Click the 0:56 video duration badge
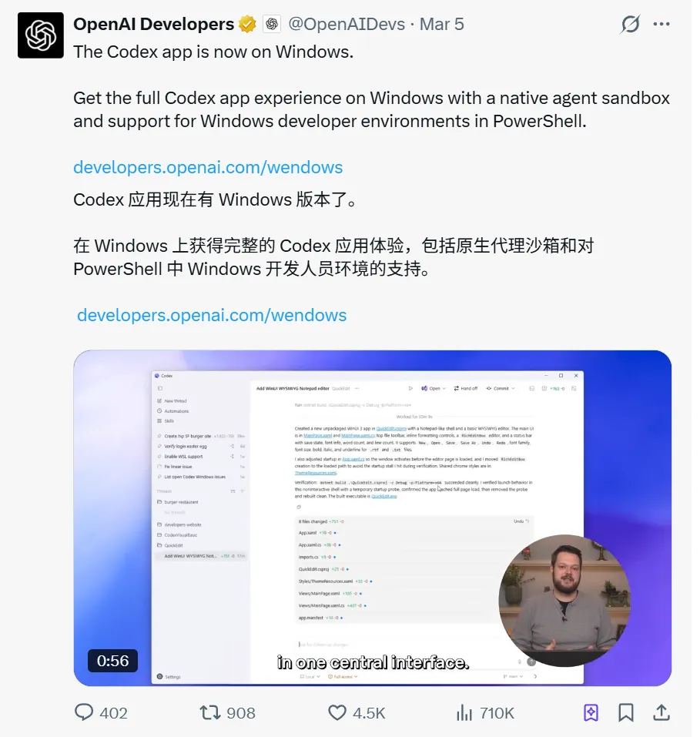 tap(113, 661)
